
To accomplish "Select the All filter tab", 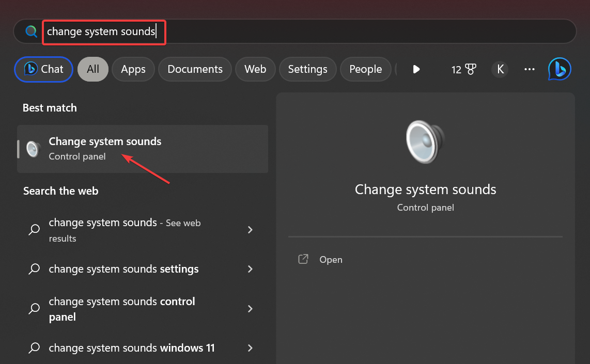I will click(93, 69).
